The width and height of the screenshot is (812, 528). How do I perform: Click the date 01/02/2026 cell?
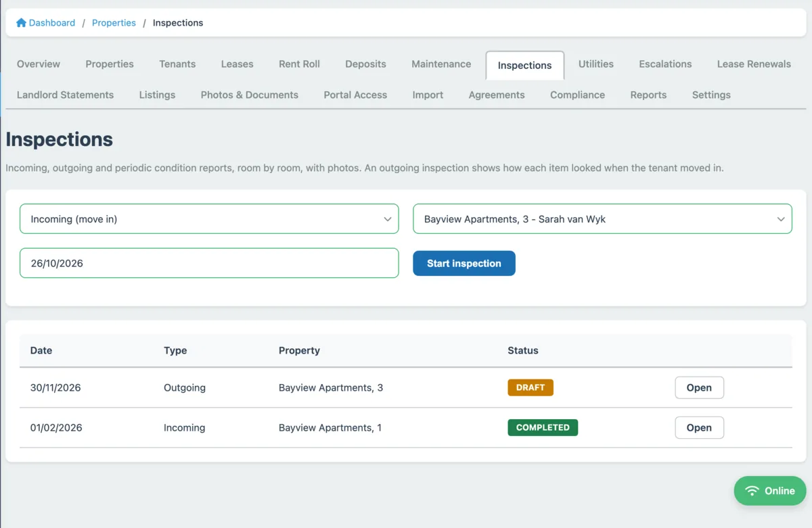click(56, 428)
